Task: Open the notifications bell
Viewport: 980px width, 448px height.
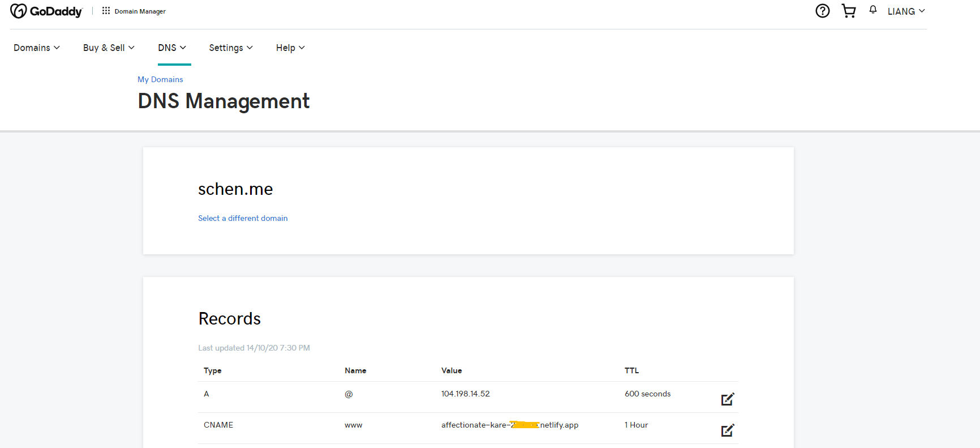Action: tap(873, 10)
